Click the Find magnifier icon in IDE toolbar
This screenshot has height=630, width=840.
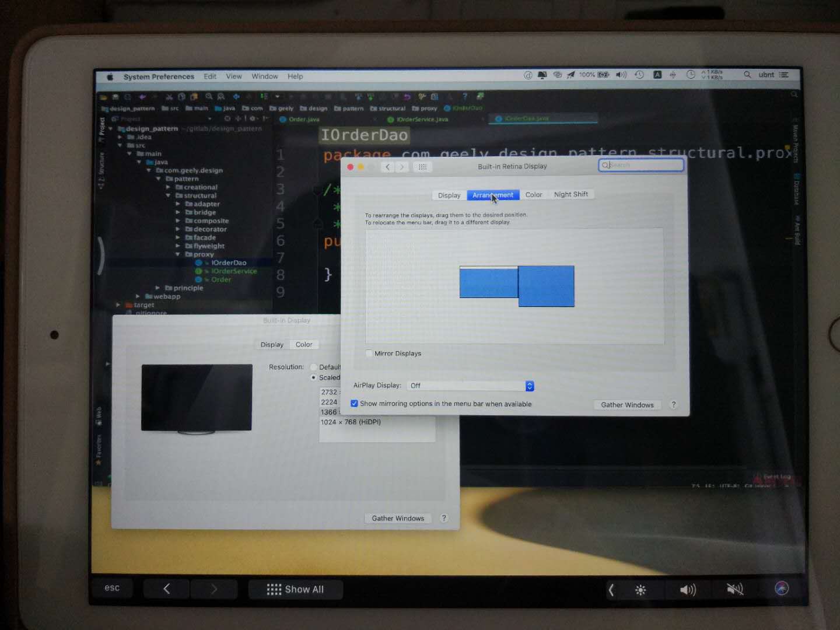coord(209,97)
